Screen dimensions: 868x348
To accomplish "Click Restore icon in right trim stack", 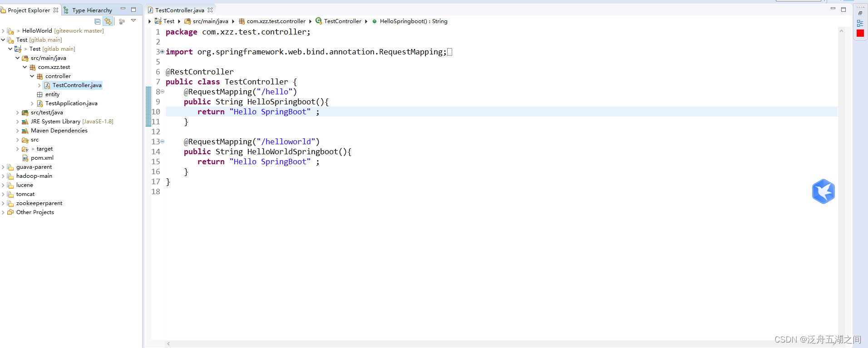I will click(860, 13).
